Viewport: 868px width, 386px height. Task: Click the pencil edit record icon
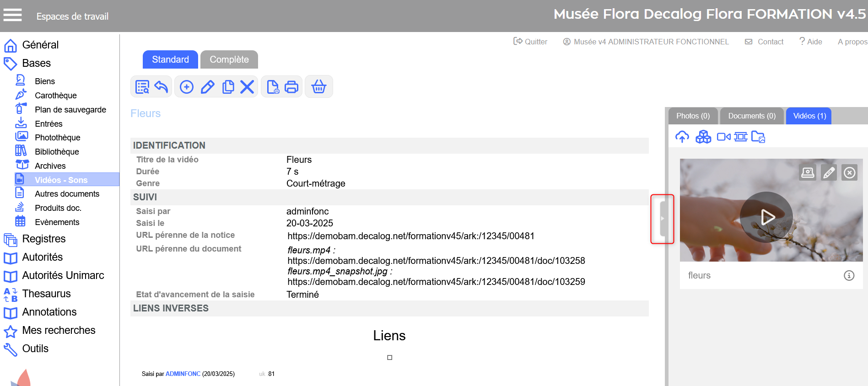(x=207, y=87)
